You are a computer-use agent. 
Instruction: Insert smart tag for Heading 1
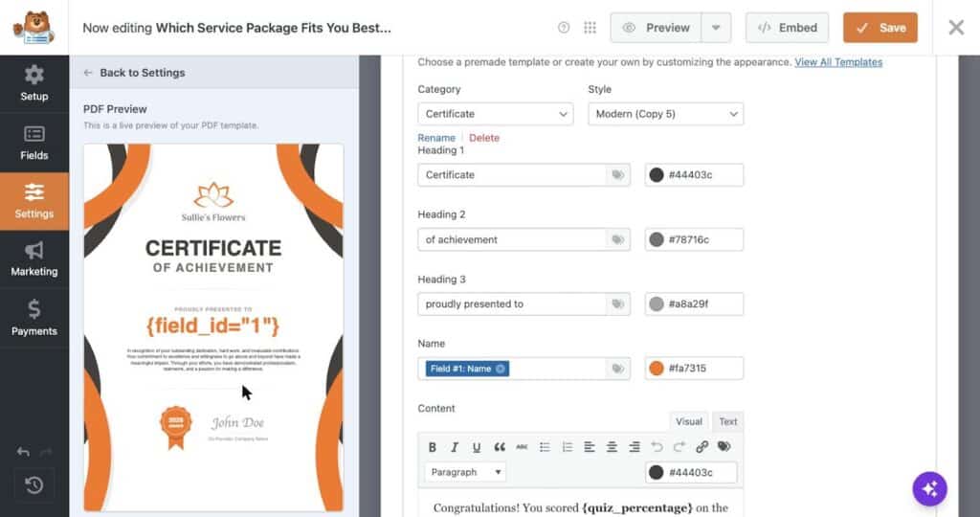coord(618,175)
